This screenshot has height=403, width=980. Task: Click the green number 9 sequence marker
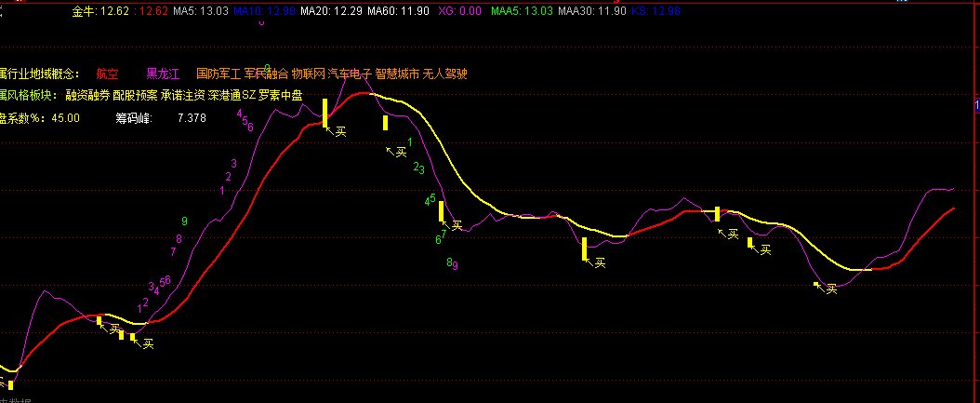click(185, 221)
